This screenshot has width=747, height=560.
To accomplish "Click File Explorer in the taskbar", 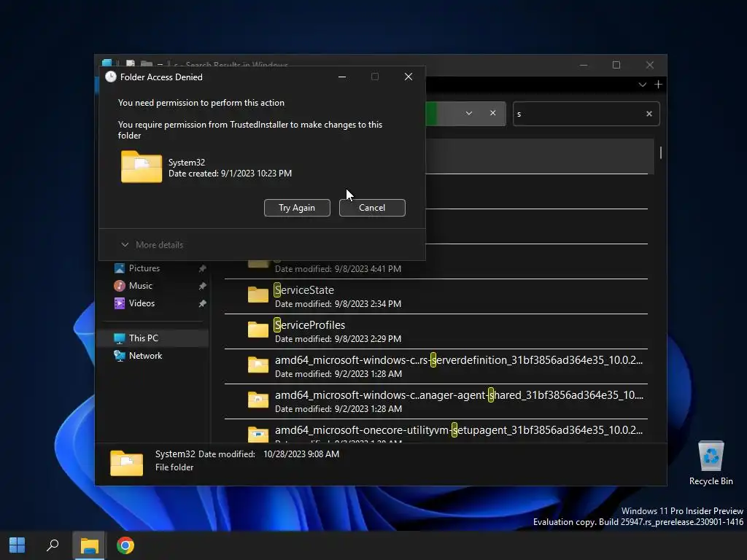I will (89, 545).
